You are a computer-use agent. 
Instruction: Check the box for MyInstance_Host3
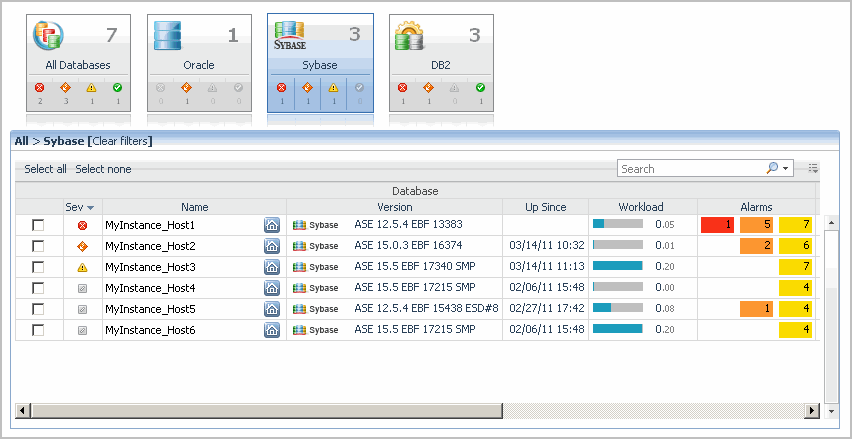coord(38,267)
